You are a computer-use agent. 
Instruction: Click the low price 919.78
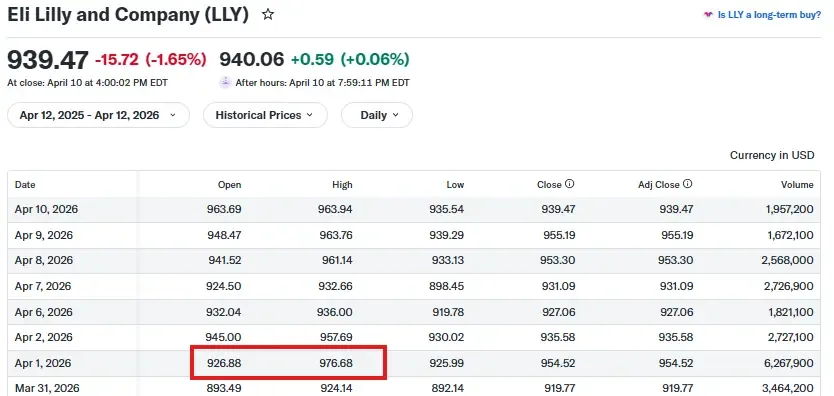coord(447,312)
